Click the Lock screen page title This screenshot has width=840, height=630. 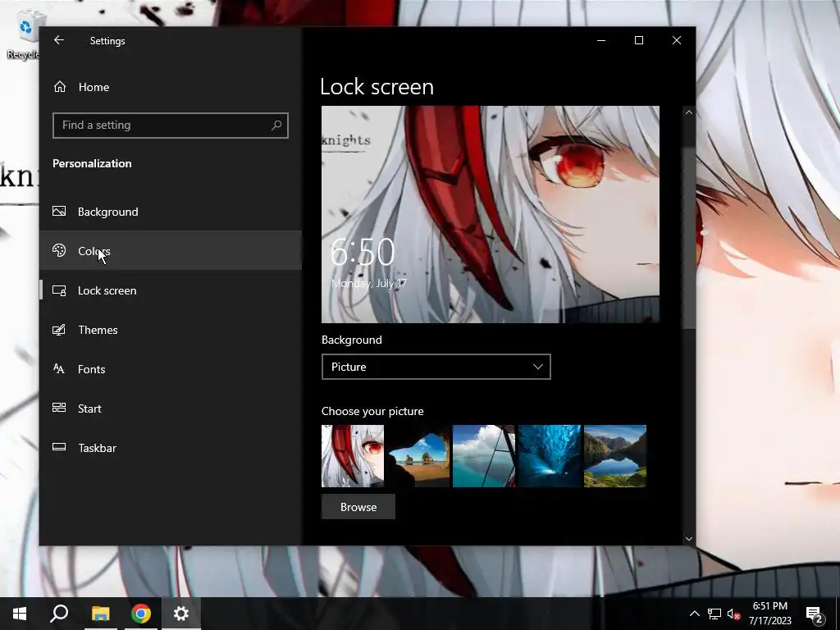pos(377,87)
